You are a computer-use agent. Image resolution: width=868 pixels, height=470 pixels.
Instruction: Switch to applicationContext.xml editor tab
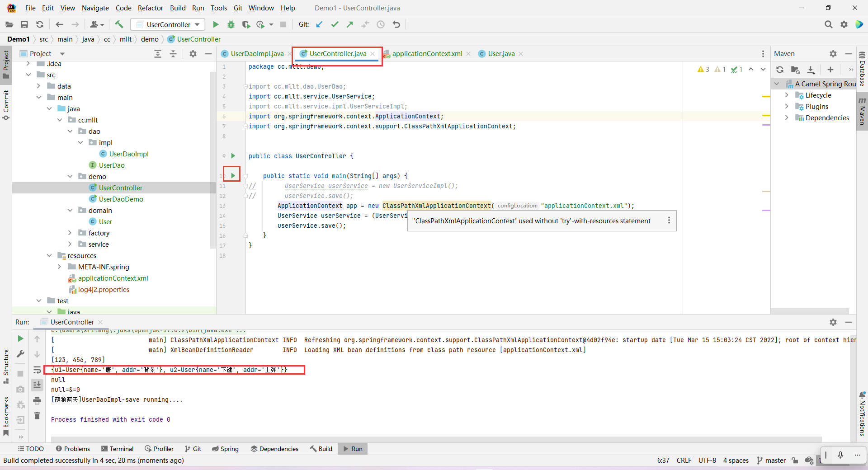tap(427, 54)
